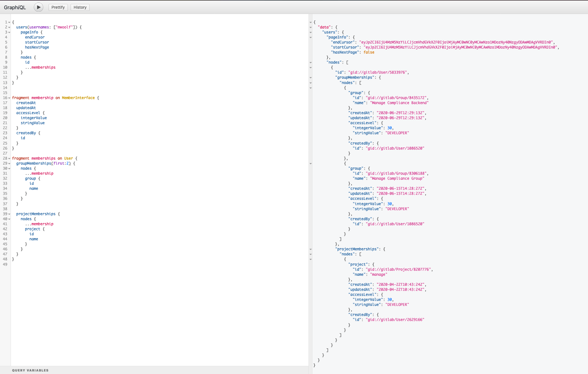Viewport: 588px width, 374px height.
Task: Collapse the "data" object in the response
Action: [311, 27]
